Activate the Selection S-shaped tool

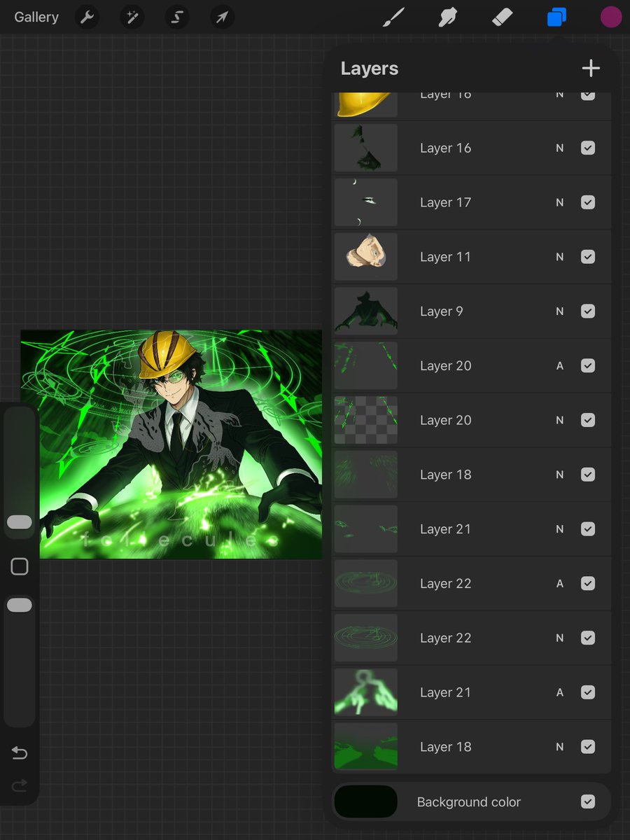[177, 17]
